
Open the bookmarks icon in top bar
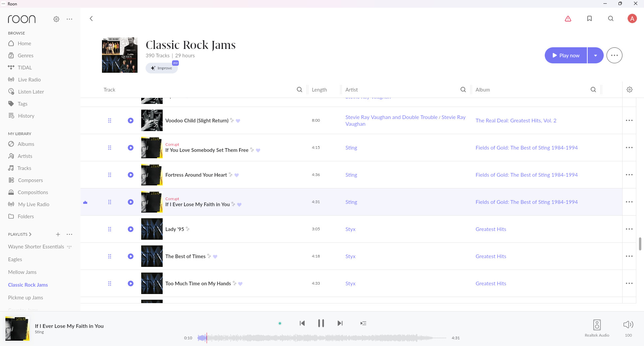pos(589,19)
